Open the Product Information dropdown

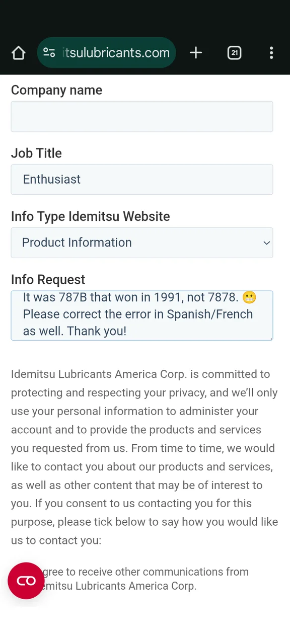pyautogui.click(x=142, y=243)
